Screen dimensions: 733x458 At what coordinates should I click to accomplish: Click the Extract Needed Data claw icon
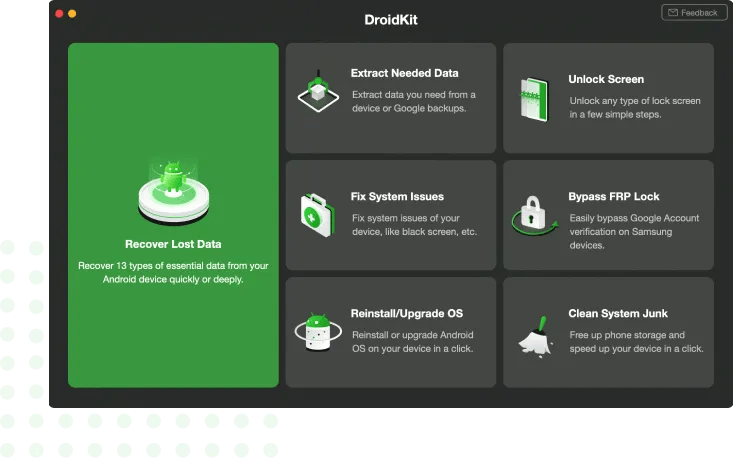coord(318,91)
